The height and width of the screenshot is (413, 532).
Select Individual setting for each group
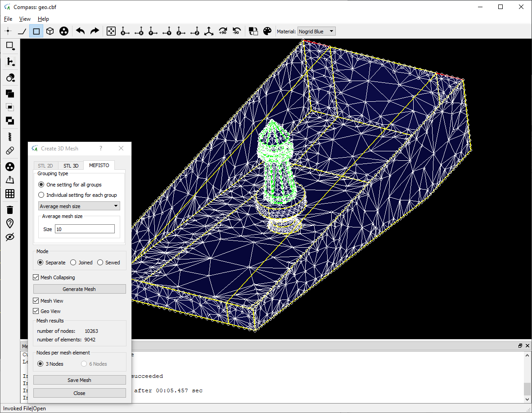click(x=41, y=195)
